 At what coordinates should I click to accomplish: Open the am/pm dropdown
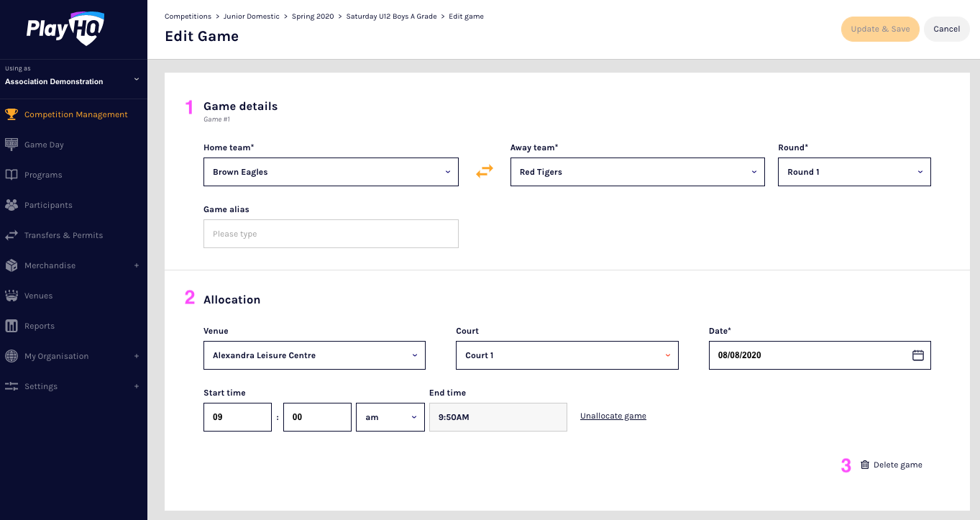[390, 417]
